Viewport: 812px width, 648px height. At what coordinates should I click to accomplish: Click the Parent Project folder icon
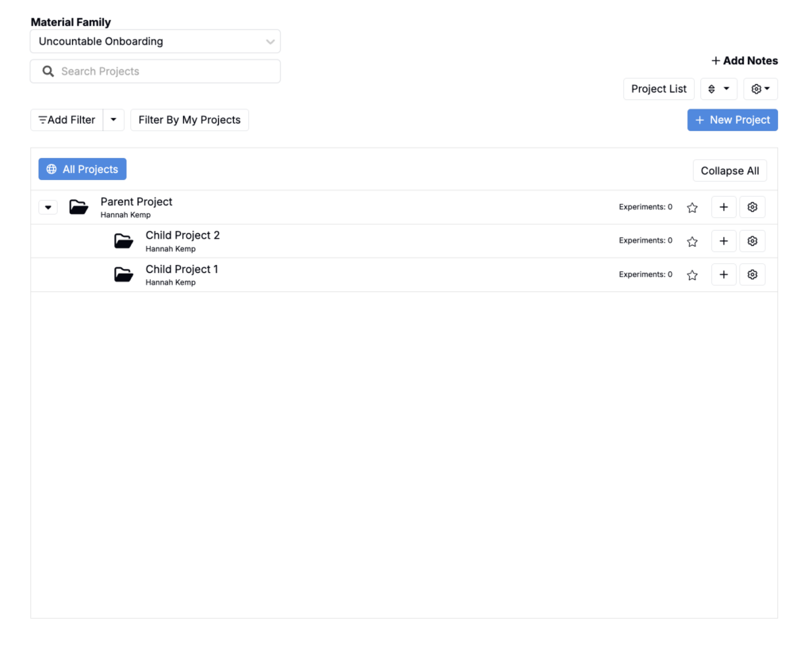point(79,207)
